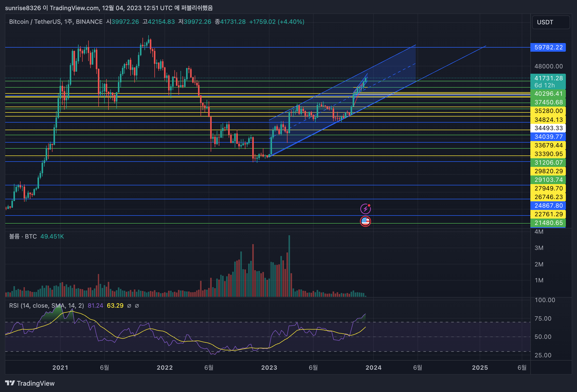Click the TradingView logo at bottom left

click(30, 383)
